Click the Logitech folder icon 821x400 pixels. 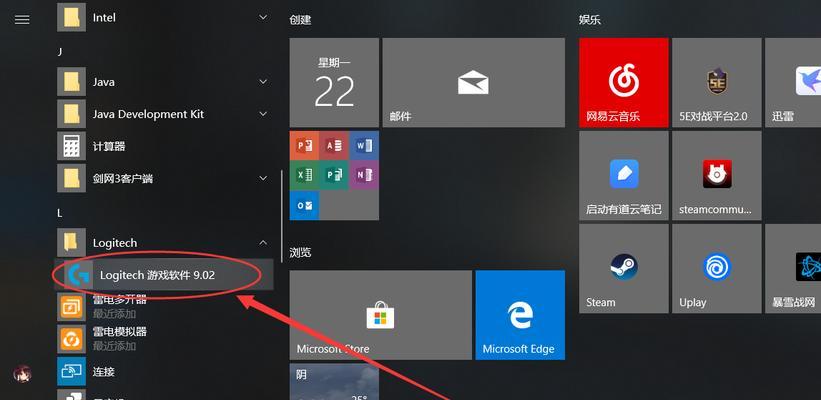coord(71,243)
